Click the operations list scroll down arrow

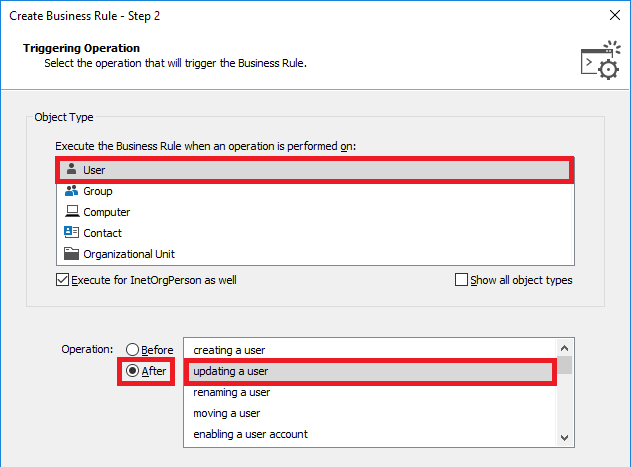pyautogui.click(x=564, y=437)
